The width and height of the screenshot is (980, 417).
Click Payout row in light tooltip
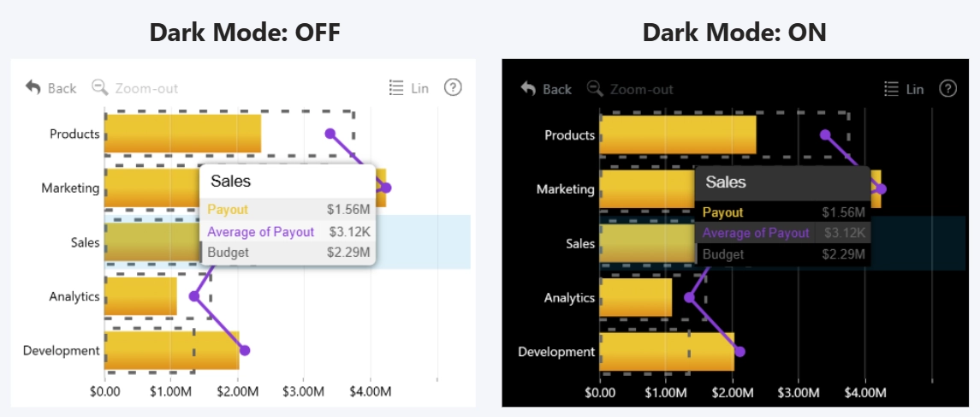coord(288,210)
